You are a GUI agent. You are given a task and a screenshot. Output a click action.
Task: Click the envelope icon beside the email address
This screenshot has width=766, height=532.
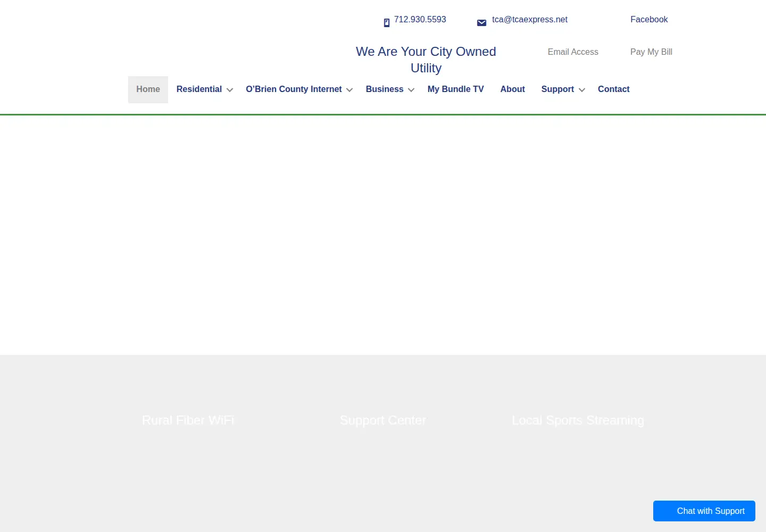click(x=481, y=23)
